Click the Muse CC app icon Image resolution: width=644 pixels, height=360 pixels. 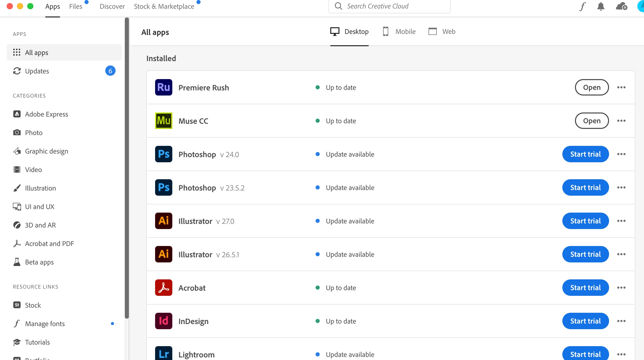[x=164, y=121]
